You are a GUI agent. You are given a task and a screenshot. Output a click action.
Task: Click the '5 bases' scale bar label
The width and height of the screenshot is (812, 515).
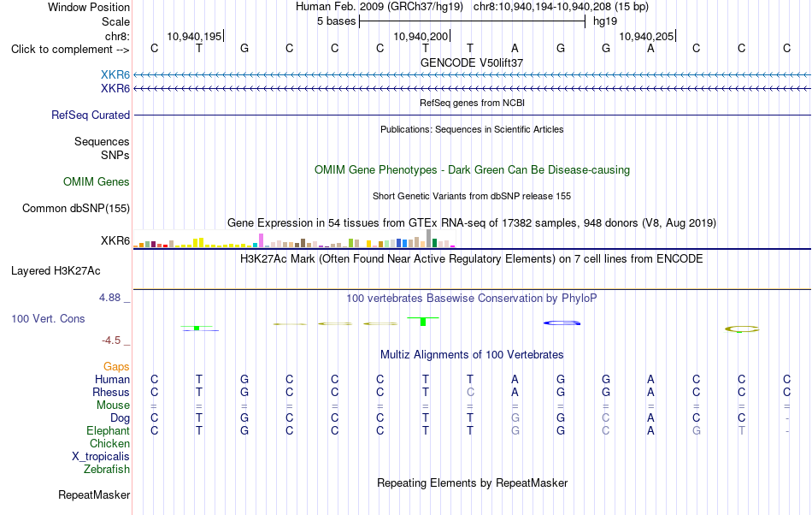point(336,21)
